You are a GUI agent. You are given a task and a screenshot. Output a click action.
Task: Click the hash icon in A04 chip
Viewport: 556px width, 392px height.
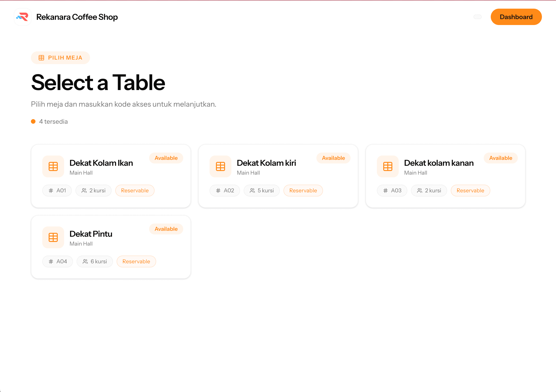click(x=51, y=262)
